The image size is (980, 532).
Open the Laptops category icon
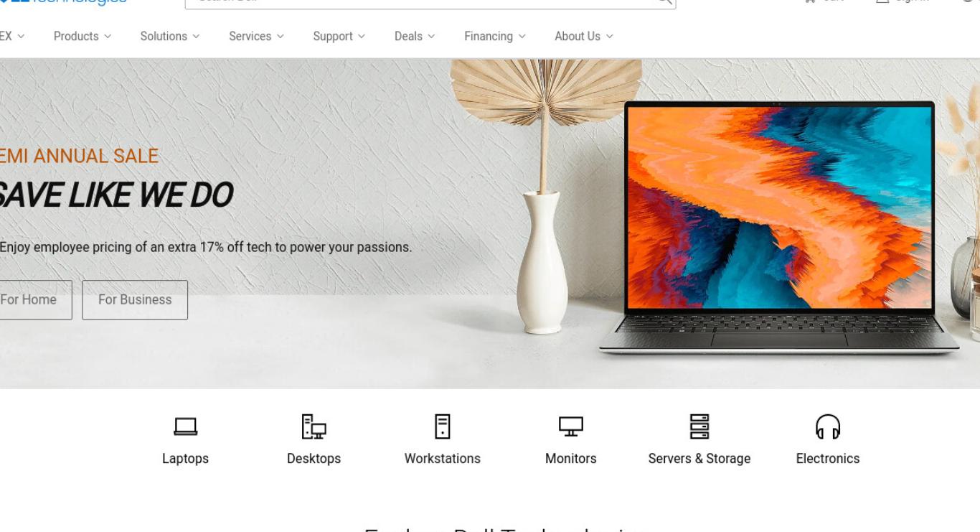tap(185, 426)
